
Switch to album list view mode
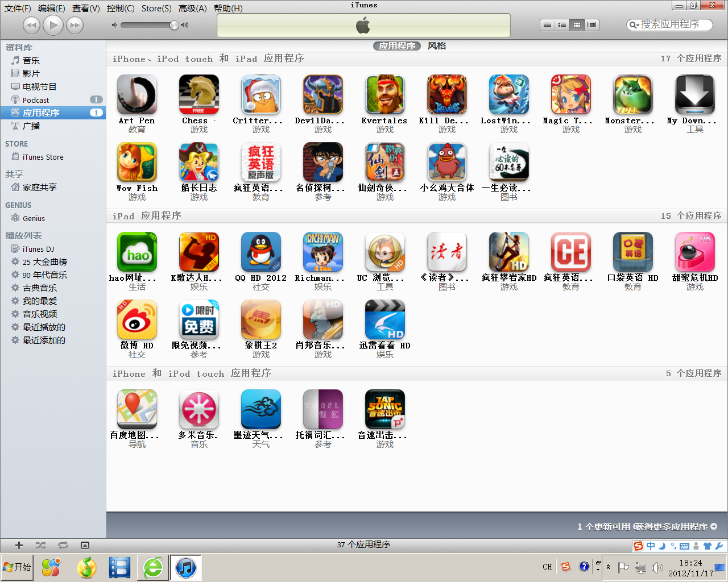point(562,24)
